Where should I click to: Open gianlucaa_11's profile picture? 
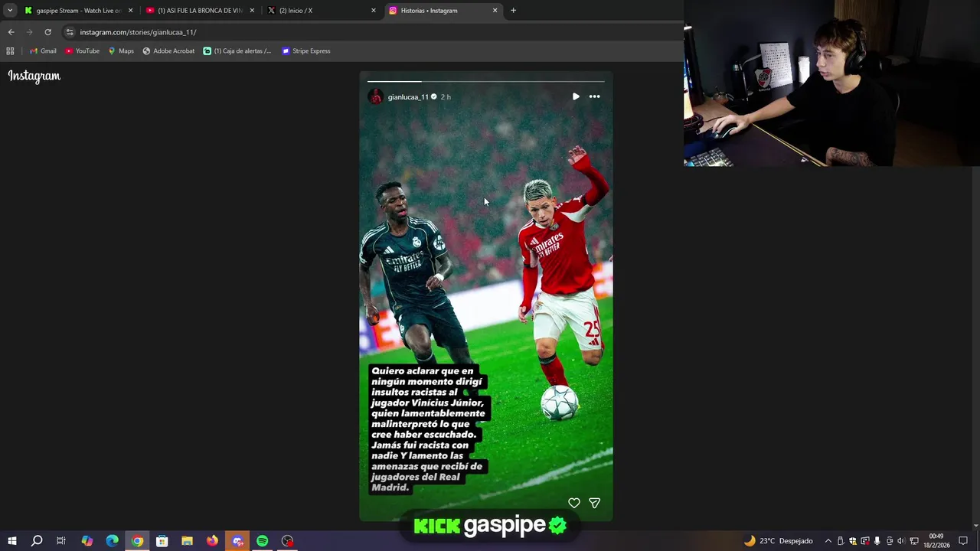[375, 96]
